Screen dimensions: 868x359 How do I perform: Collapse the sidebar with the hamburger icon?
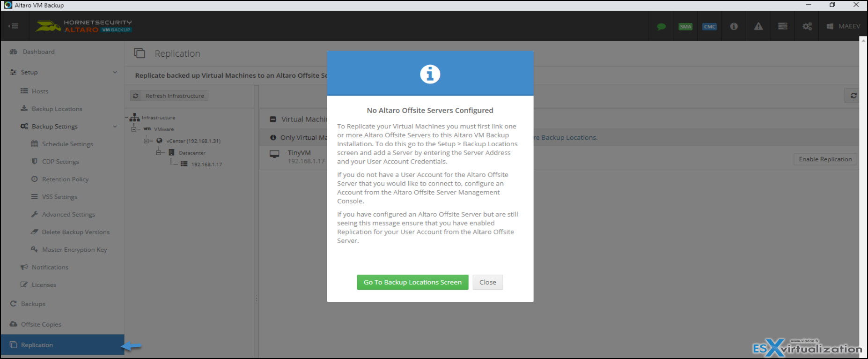[13, 26]
